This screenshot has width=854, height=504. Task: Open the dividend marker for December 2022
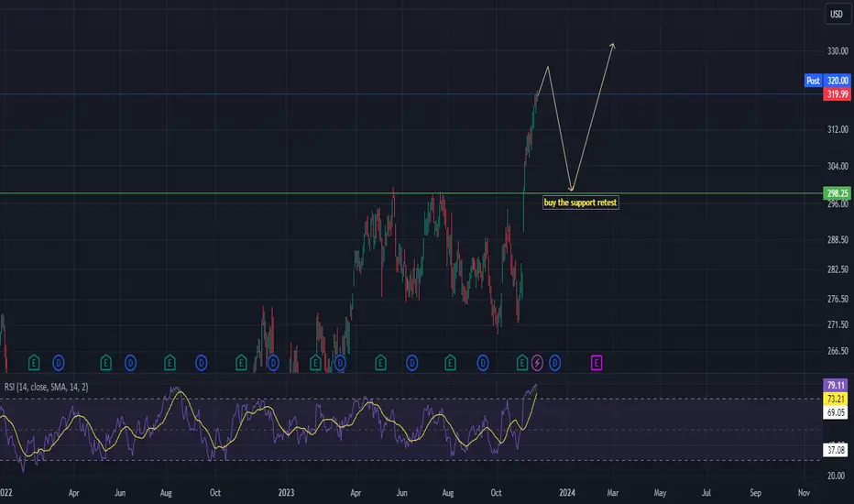(273, 362)
